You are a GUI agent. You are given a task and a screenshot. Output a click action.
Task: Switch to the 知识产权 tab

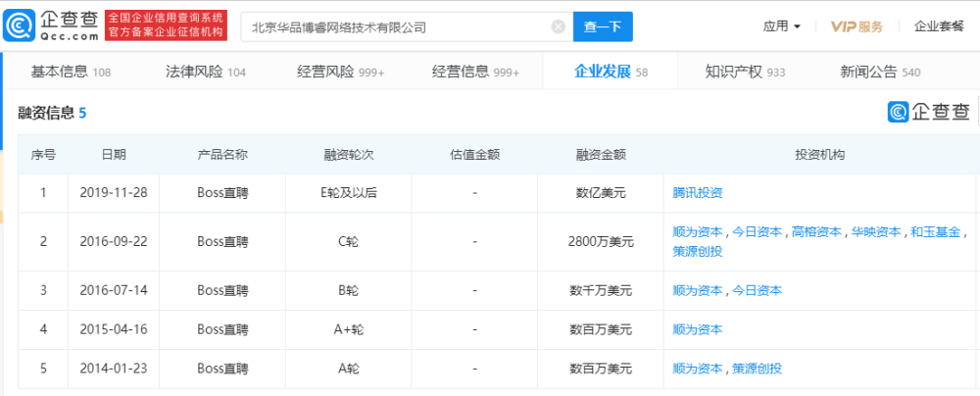[x=745, y=72]
